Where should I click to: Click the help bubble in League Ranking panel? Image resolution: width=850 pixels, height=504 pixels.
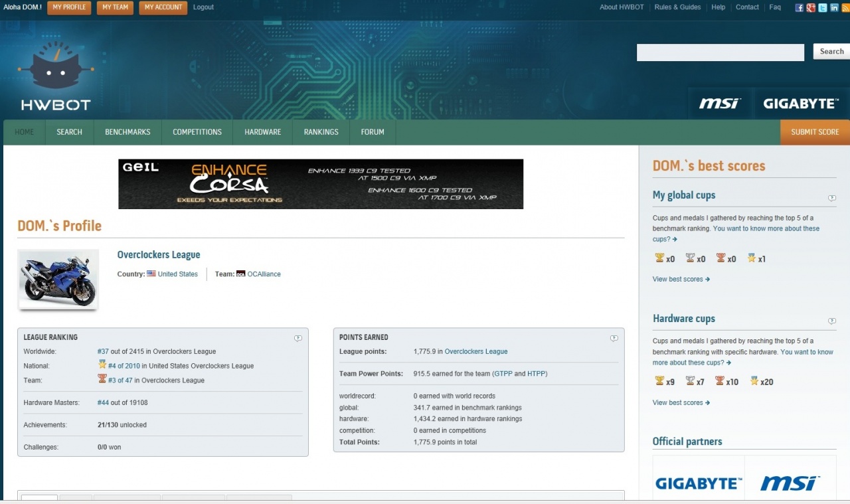pos(298,338)
